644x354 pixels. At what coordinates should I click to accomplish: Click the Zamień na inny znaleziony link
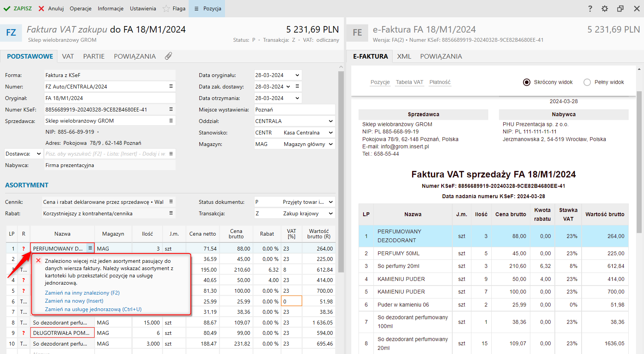point(82,293)
